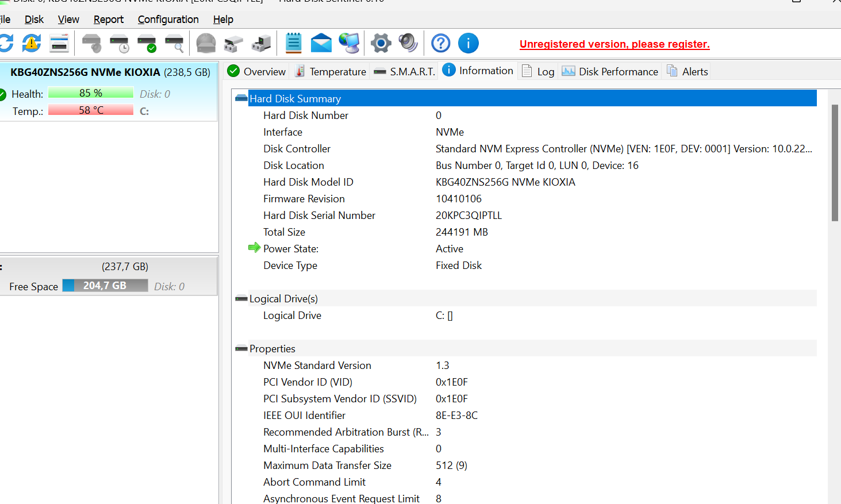
Task: Open settings via the gear icon
Action: 381,43
